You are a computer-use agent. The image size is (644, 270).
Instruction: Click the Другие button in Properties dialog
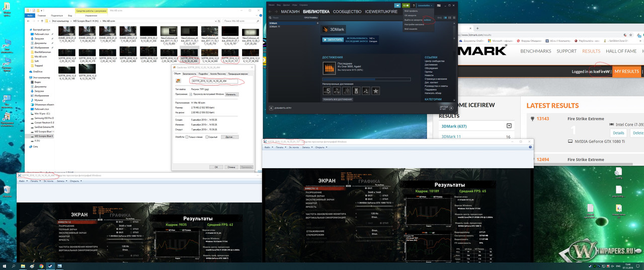[x=229, y=137]
